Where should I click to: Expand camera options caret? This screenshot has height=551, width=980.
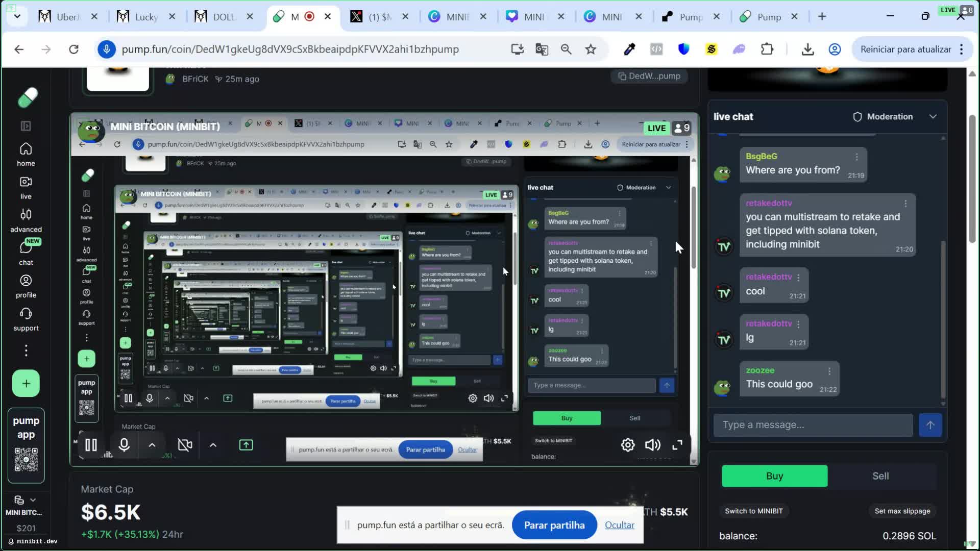point(213,445)
